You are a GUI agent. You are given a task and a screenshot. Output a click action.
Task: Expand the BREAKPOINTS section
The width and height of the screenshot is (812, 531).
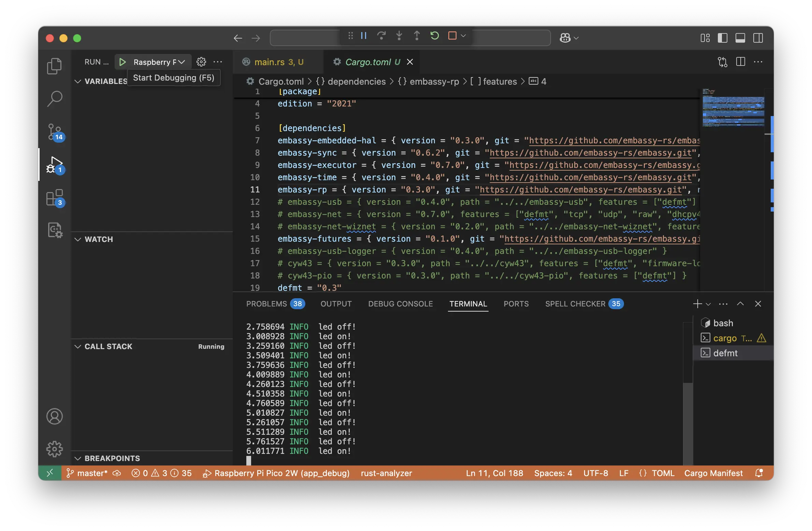78,458
